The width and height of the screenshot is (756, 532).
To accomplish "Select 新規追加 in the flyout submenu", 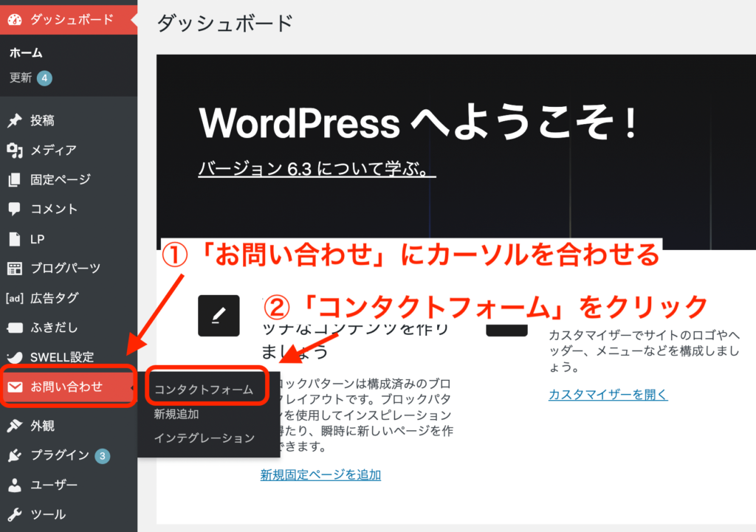I will point(176,414).
